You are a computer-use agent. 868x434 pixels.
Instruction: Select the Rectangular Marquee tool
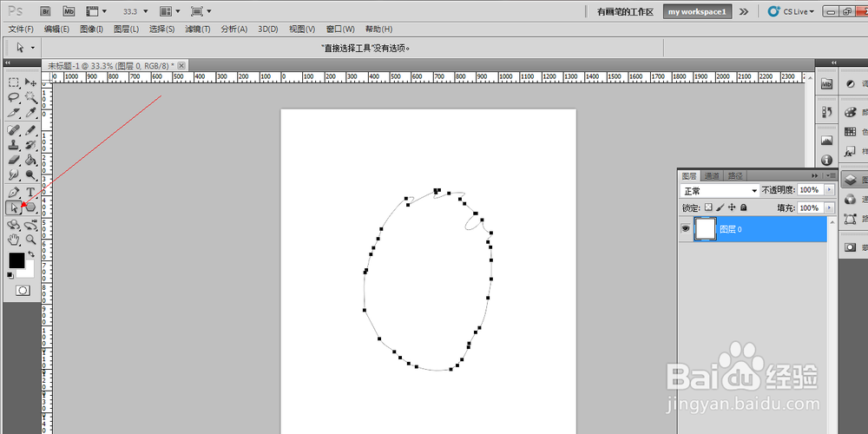(x=14, y=82)
